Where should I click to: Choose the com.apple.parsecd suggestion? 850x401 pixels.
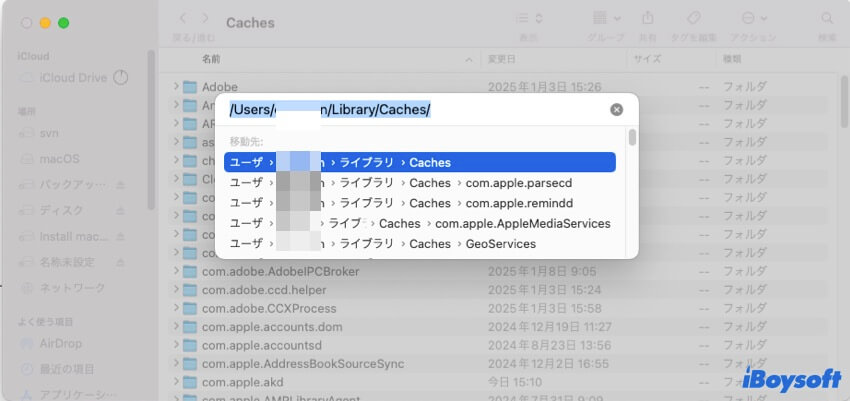[420, 183]
